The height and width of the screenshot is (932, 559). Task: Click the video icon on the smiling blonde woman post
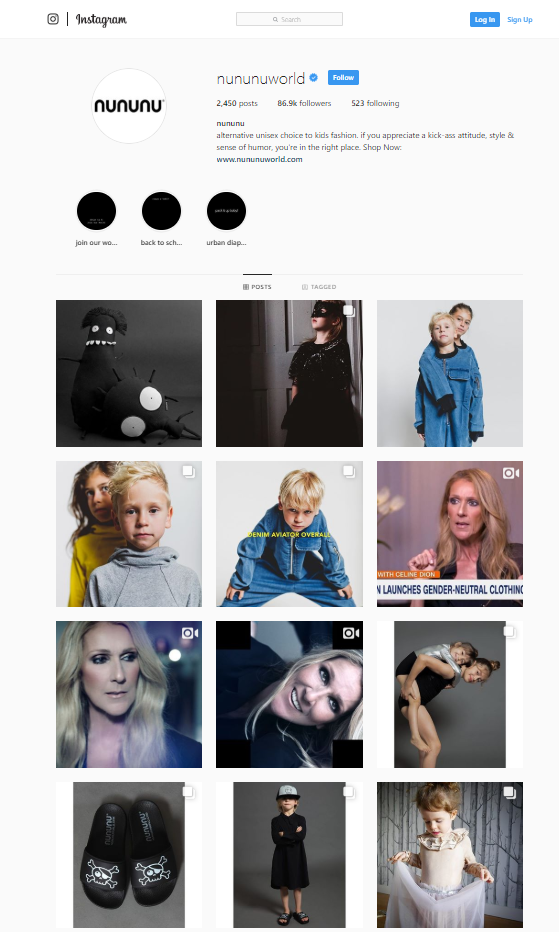(x=350, y=633)
